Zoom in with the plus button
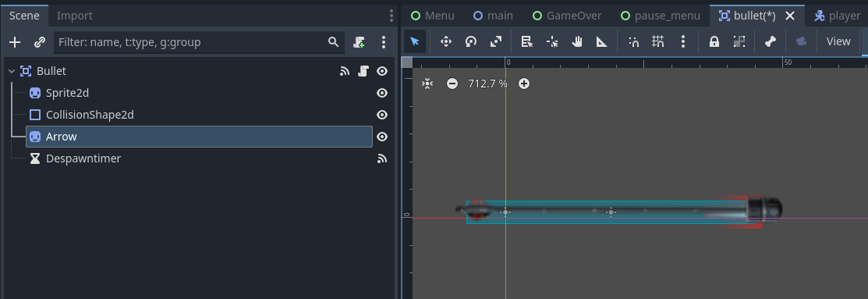Viewport: 868px width, 299px height. pyautogui.click(x=523, y=84)
